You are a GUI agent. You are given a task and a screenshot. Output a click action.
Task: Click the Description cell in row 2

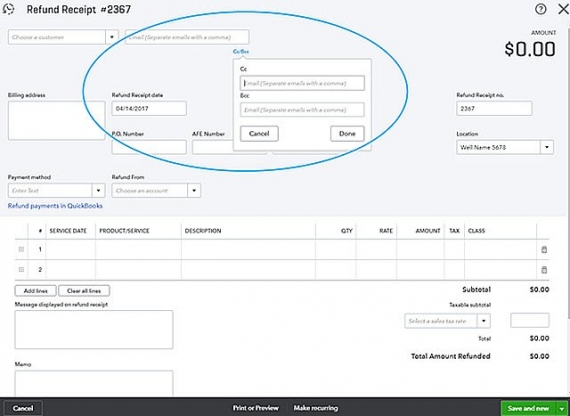pos(248,270)
